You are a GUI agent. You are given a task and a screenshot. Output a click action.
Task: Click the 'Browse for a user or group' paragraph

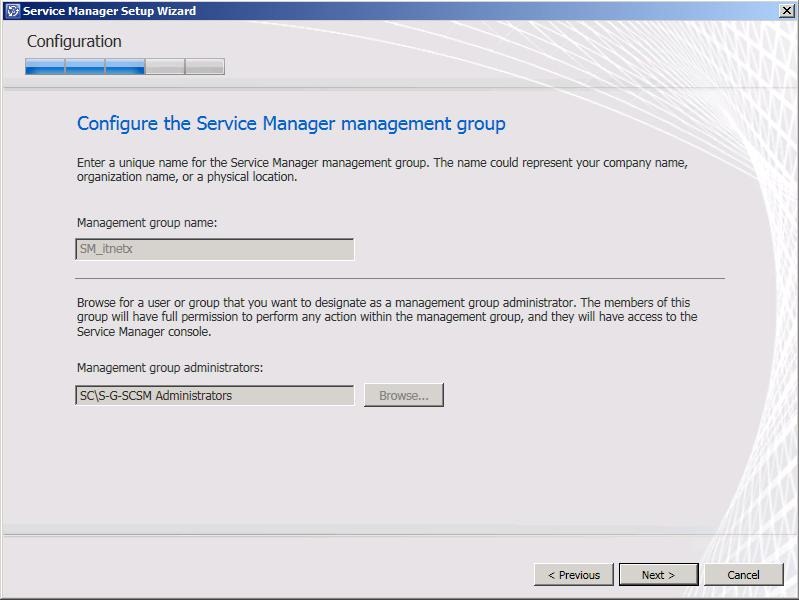tap(386, 317)
